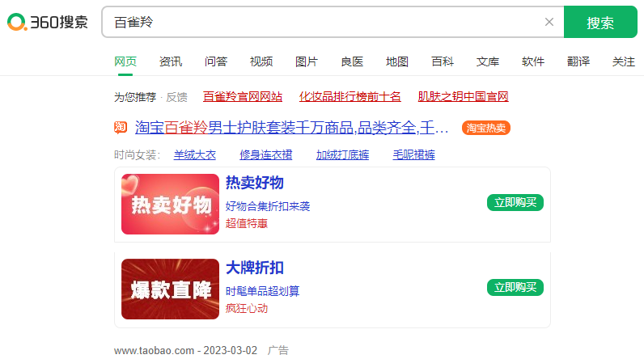Select the 百科 tab
Viewport: 644px width, 359px height.
(x=443, y=62)
